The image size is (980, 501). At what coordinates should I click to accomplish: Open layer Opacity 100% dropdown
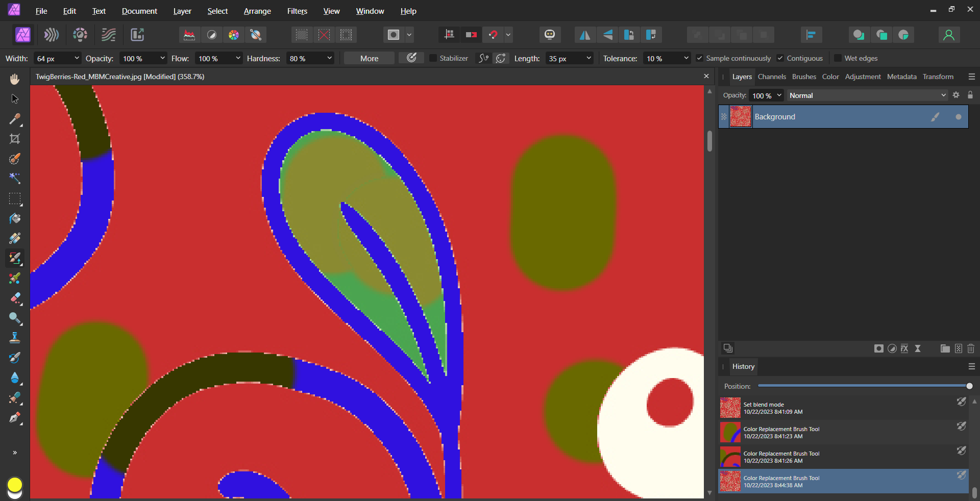coord(779,95)
